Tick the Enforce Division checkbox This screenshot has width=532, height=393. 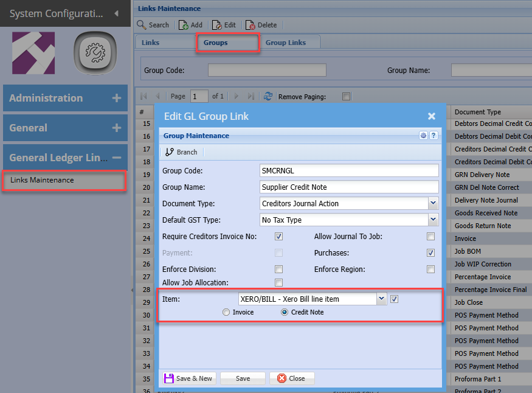click(x=278, y=269)
